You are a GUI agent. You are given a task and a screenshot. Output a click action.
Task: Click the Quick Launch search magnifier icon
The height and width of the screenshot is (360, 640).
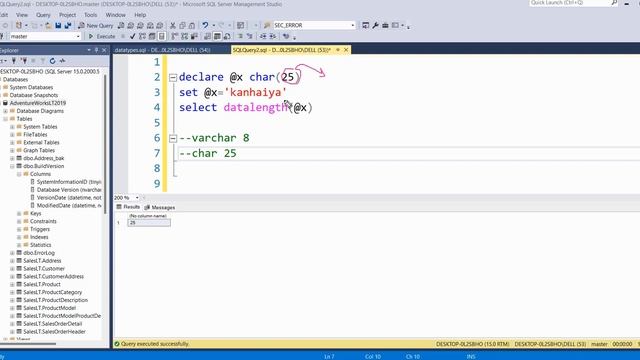pyautogui.click(x=614, y=3)
